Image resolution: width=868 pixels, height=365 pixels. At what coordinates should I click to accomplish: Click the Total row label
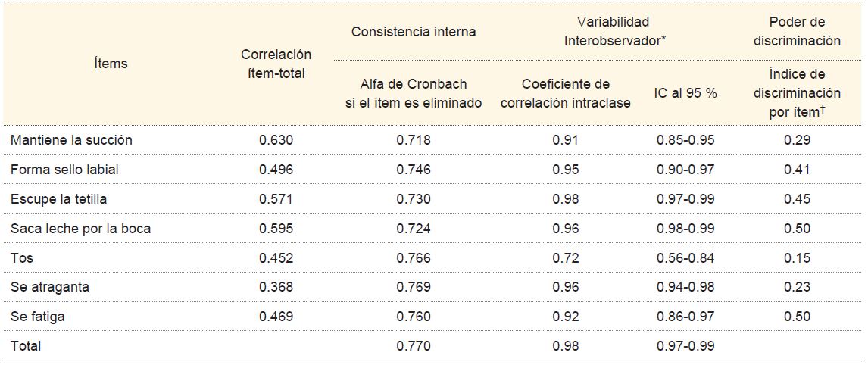(26, 346)
